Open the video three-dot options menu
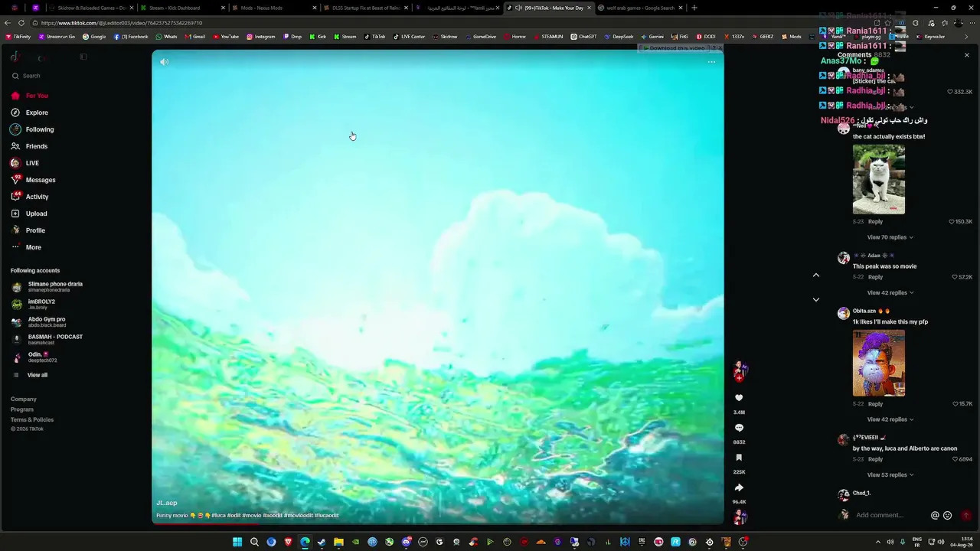This screenshot has height=551, width=980. click(x=711, y=62)
